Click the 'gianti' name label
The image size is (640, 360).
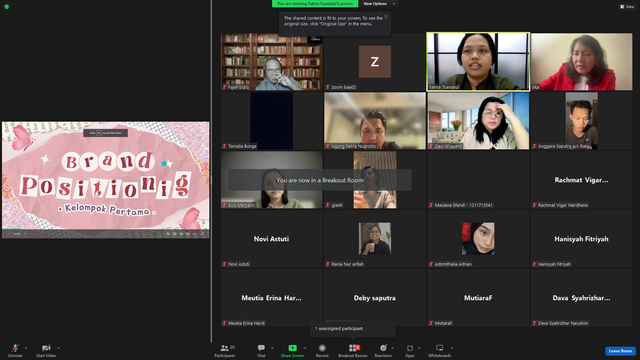tap(337, 205)
